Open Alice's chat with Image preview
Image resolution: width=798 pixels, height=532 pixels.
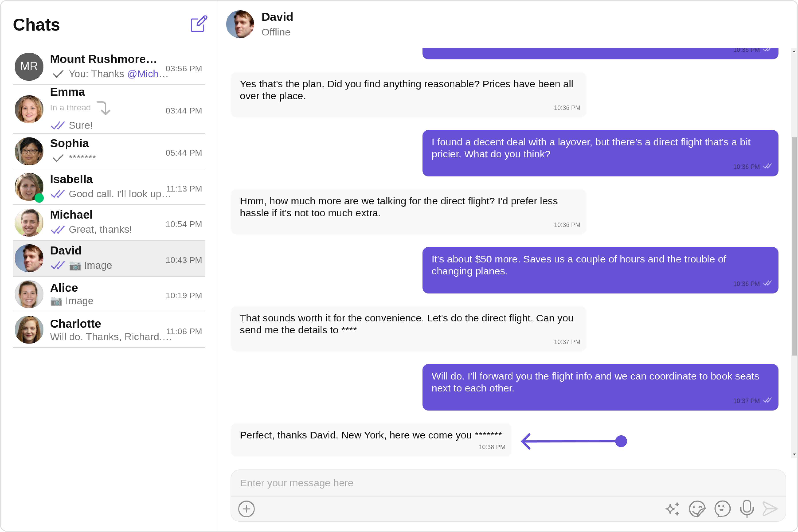[x=109, y=294]
